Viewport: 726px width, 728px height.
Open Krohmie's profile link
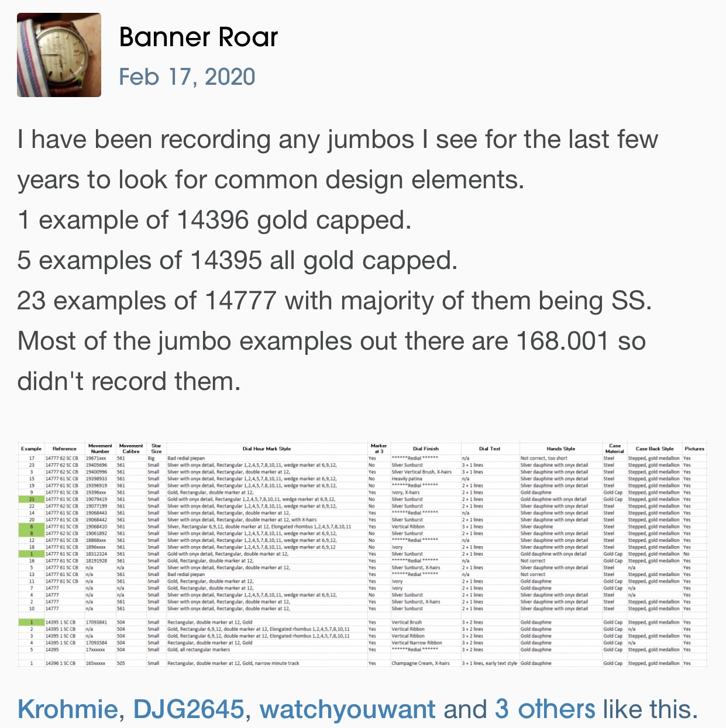(x=67, y=709)
